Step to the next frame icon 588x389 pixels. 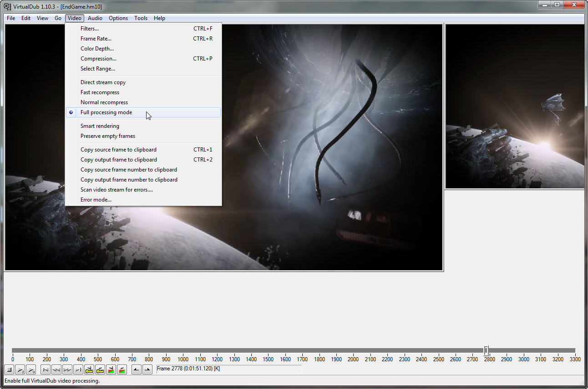click(67, 370)
